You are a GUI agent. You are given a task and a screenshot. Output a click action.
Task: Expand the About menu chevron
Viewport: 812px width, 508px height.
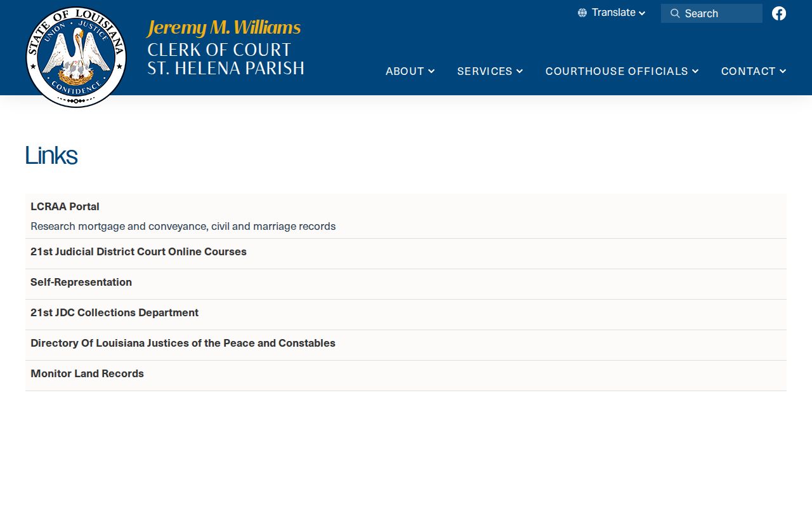point(431,71)
